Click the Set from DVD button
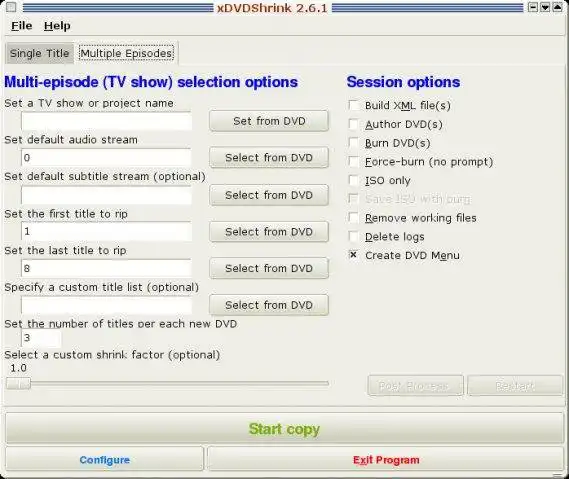Viewport: 569px width, 479px height. coord(269,121)
